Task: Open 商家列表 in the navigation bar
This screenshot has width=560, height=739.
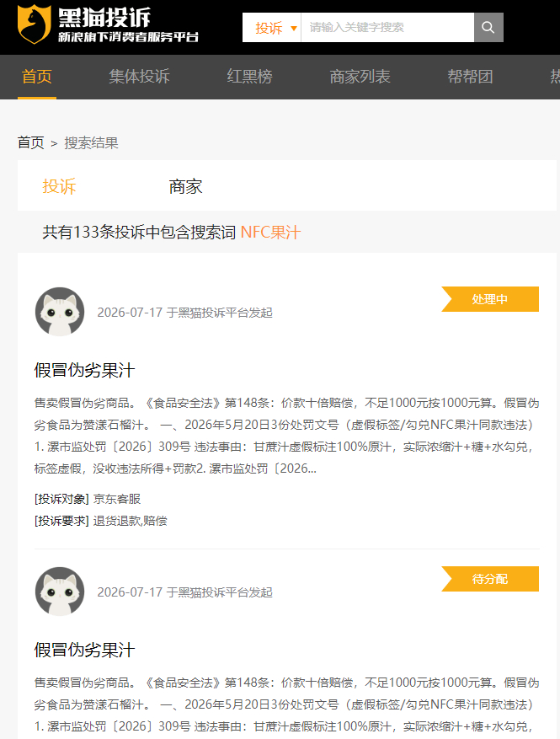Action: click(x=360, y=77)
